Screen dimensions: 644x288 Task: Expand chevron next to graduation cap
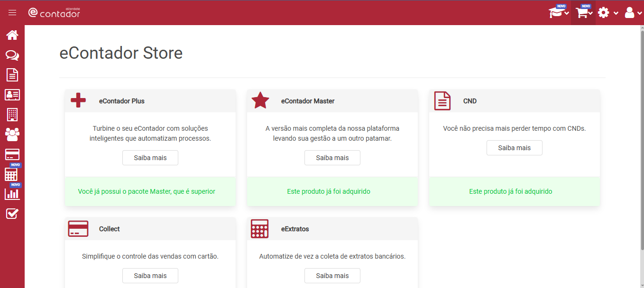(x=567, y=13)
